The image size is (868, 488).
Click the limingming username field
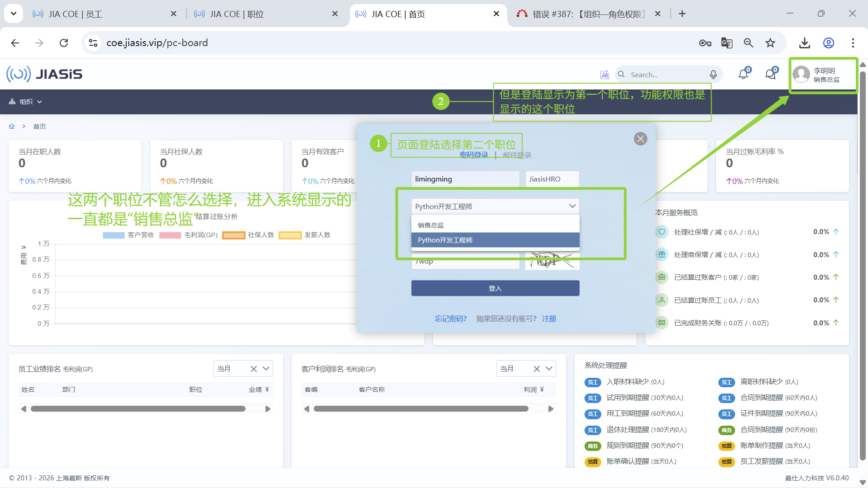pyautogui.click(x=465, y=179)
